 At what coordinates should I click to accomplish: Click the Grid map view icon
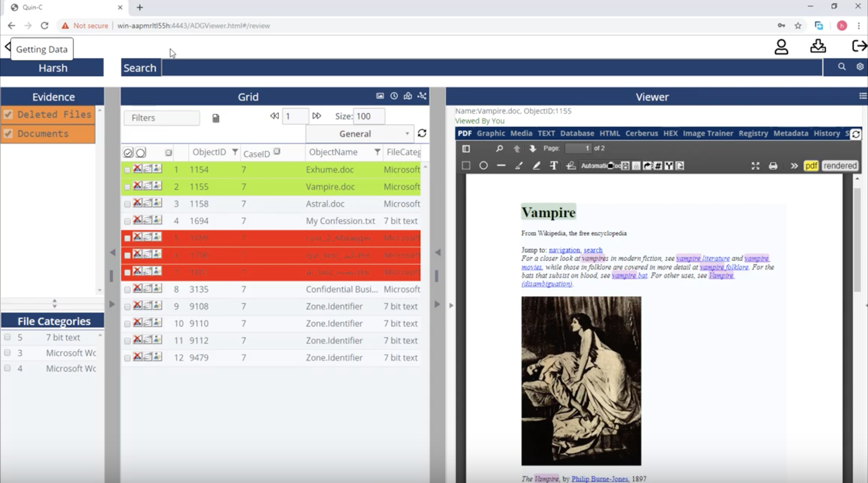click(407, 96)
